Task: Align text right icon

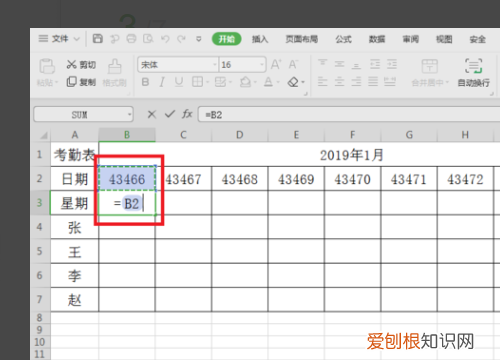Action: point(356,81)
